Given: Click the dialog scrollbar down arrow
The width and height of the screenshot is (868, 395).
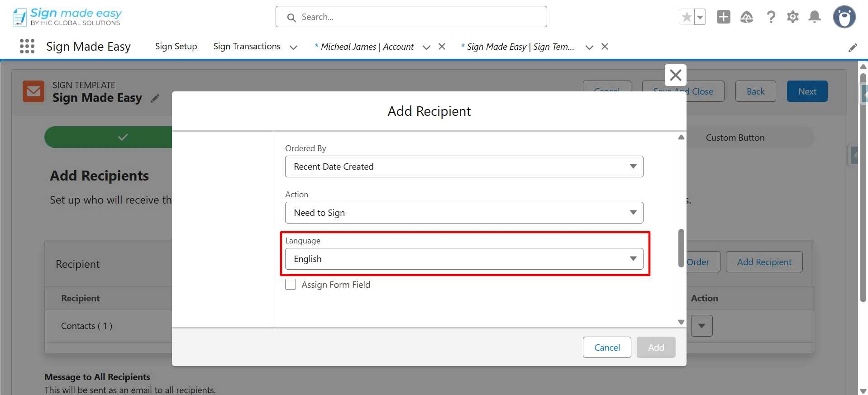Looking at the screenshot, I should [x=681, y=322].
